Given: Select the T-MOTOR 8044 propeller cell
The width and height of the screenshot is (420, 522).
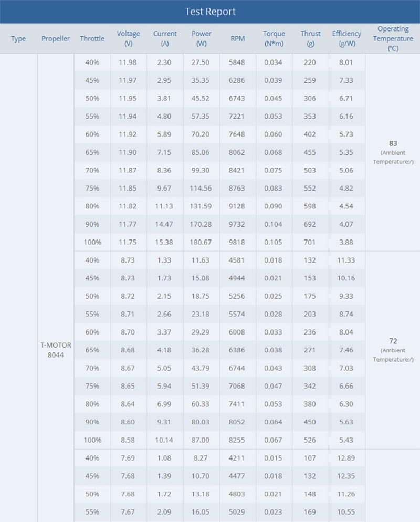Looking at the screenshot, I should point(56,349).
